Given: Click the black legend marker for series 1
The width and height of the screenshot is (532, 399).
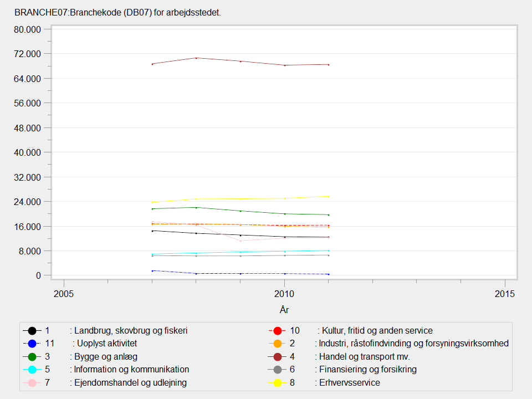Looking at the screenshot, I should [32, 330].
